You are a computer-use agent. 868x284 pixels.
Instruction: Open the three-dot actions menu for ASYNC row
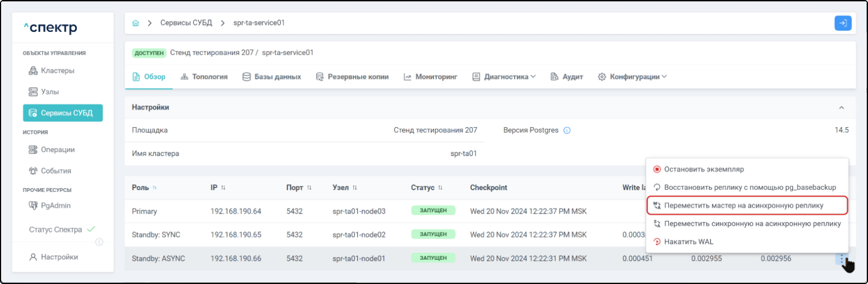coord(842,259)
